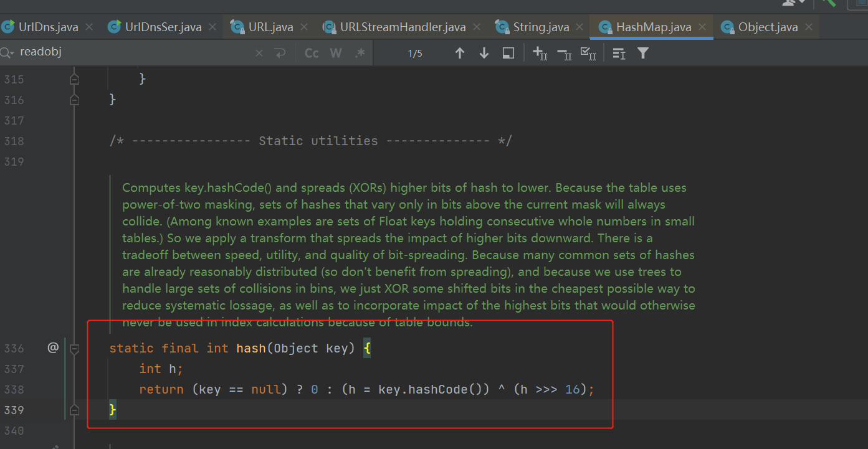Click the @ gutter icon on line 336
Viewport: 868px width, 449px height.
(53, 347)
